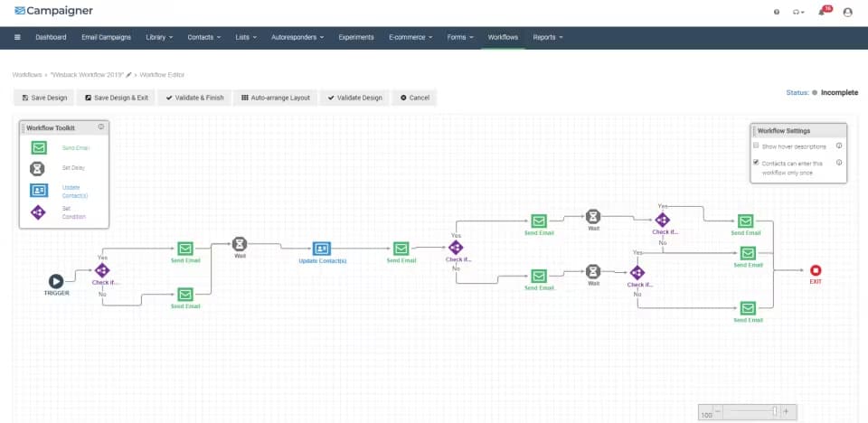Expand the Library dropdown menu
The width and height of the screenshot is (868, 423).
159,37
